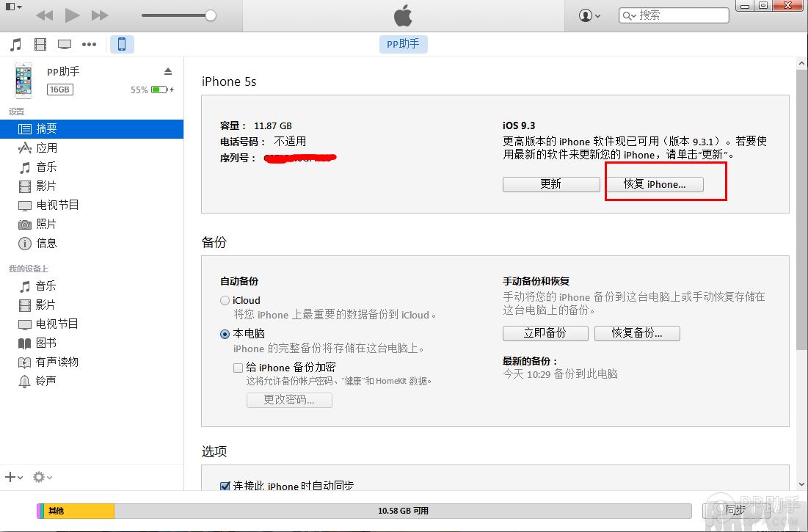Select the iCloud backup option
The width and height of the screenshot is (808, 532).
(225, 300)
